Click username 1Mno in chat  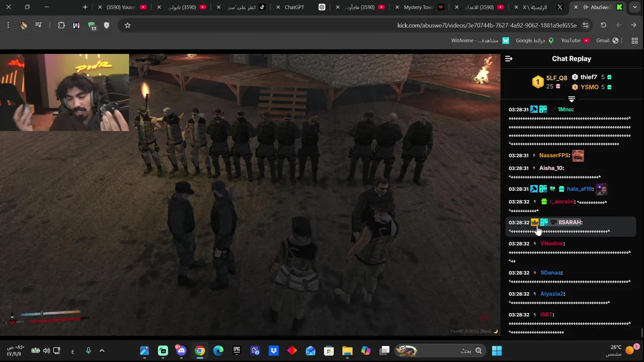point(565,109)
